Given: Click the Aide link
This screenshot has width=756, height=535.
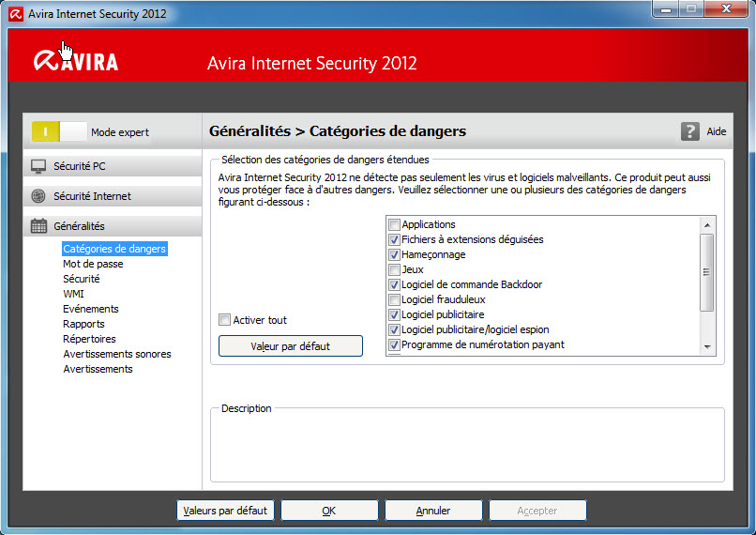Looking at the screenshot, I should [x=717, y=131].
